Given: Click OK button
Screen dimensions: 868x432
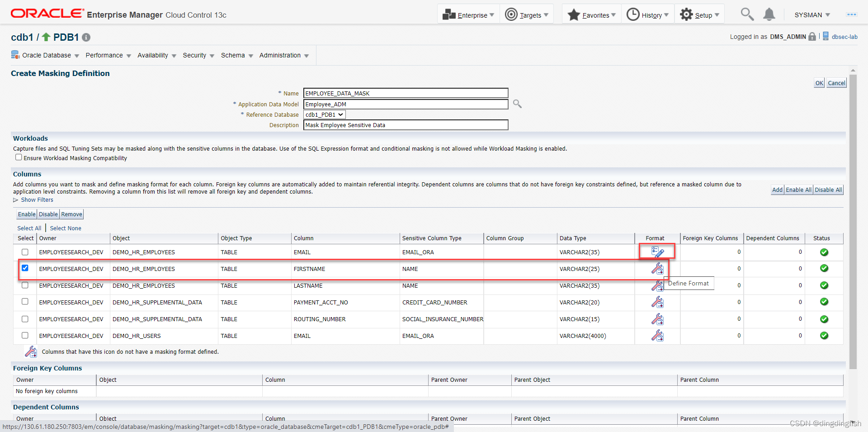Looking at the screenshot, I should click(819, 83).
